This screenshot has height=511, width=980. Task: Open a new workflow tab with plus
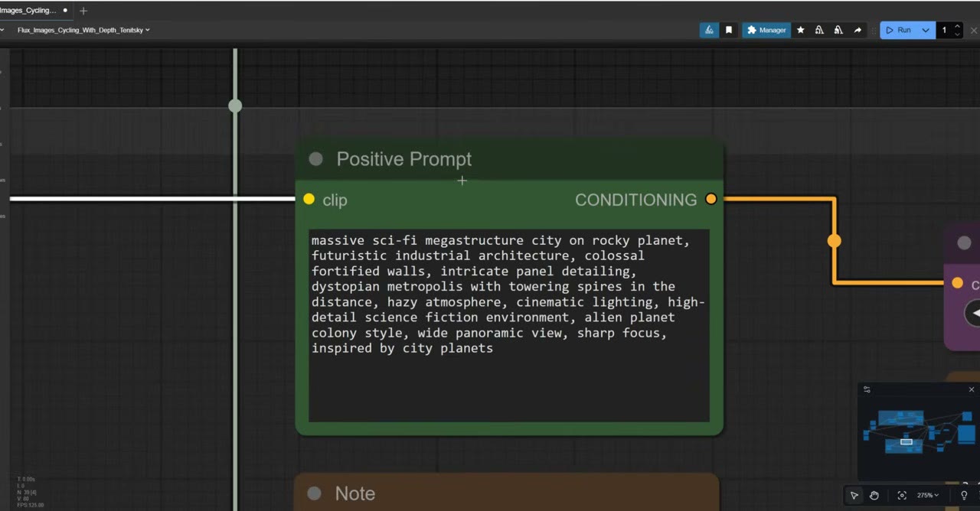pyautogui.click(x=83, y=11)
